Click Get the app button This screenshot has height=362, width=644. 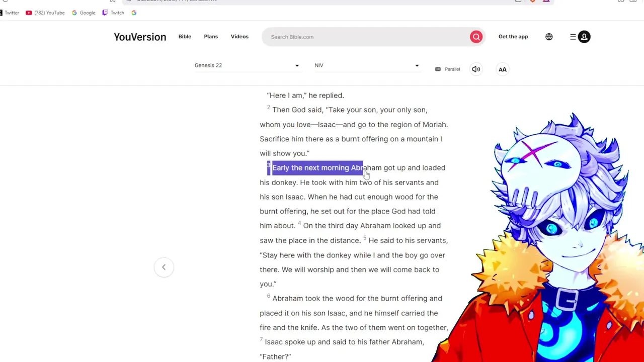[x=513, y=37]
